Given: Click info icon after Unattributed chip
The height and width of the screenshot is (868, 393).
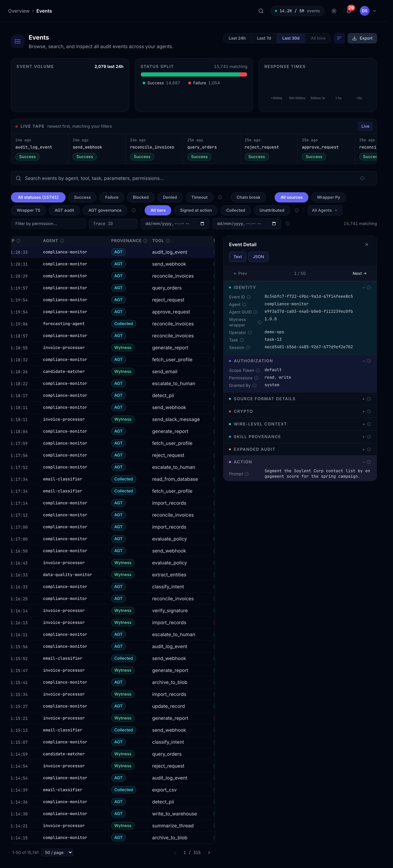Looking at the screenshot, I should (297, 210).
